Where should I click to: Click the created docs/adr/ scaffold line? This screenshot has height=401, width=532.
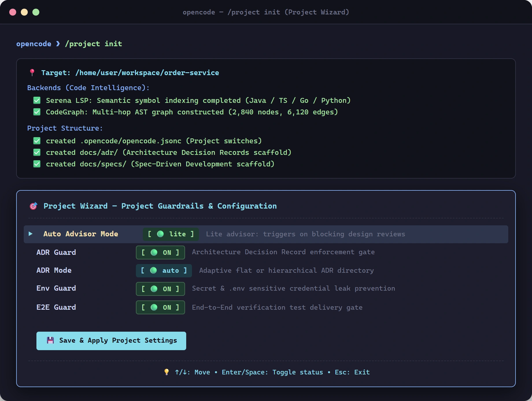point(169,153)
